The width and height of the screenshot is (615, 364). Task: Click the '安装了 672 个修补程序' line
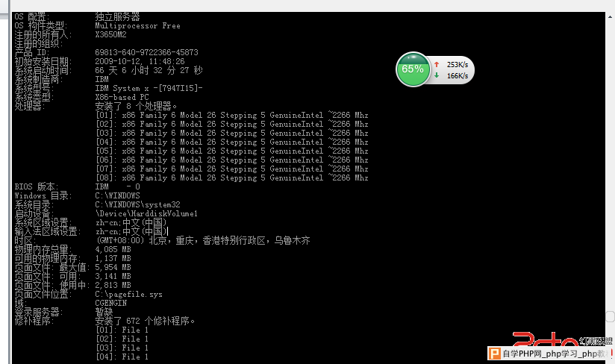click(145, 321)
